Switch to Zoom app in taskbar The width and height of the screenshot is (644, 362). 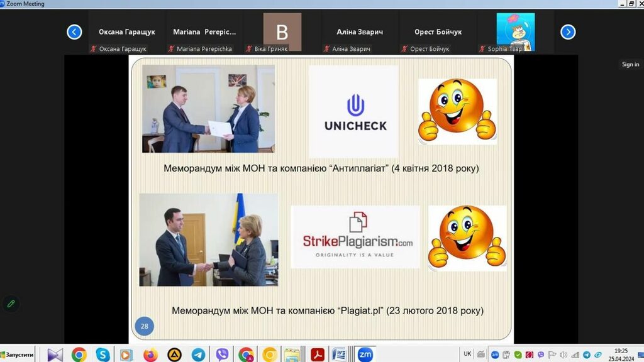click(365, 354)
